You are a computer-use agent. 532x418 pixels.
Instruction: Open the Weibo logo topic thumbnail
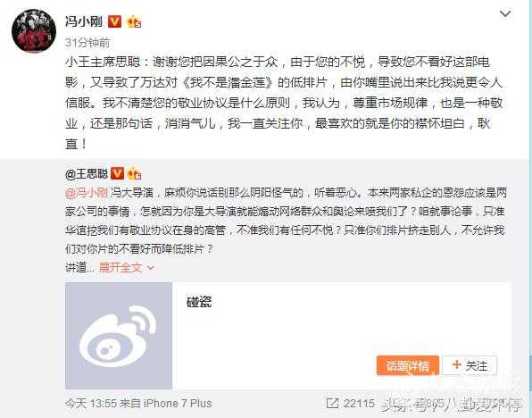(x=119, y=336)
